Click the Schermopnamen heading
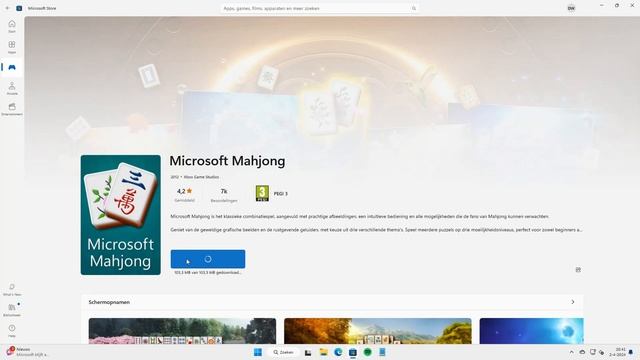Image resolution: width=640 pixels, height=360 pixels. 109,302
